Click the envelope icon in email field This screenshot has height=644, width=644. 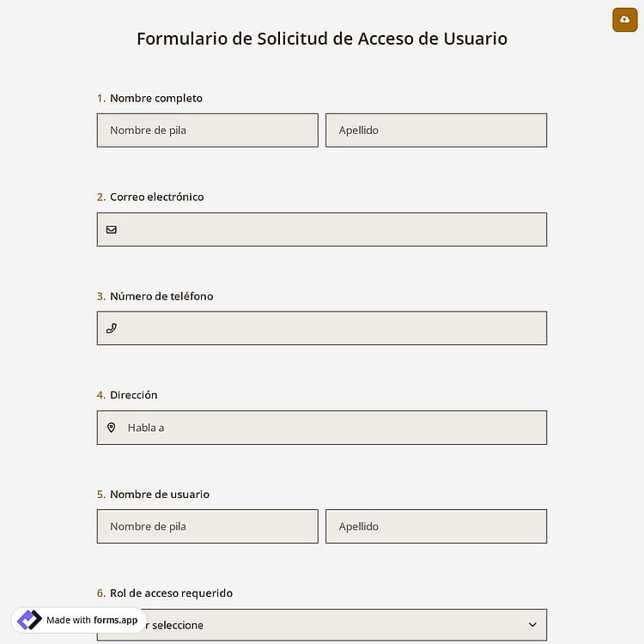(x=112, y=229)
